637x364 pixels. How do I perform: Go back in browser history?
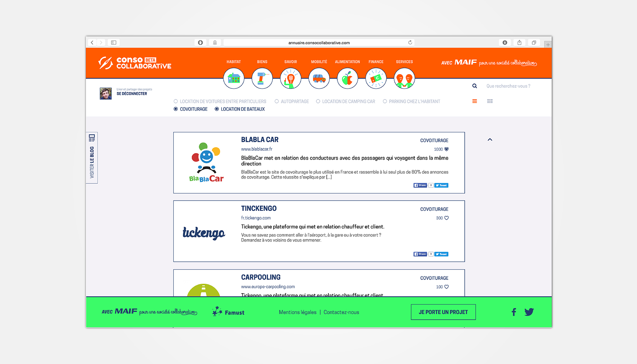click(x=92, y=42)
